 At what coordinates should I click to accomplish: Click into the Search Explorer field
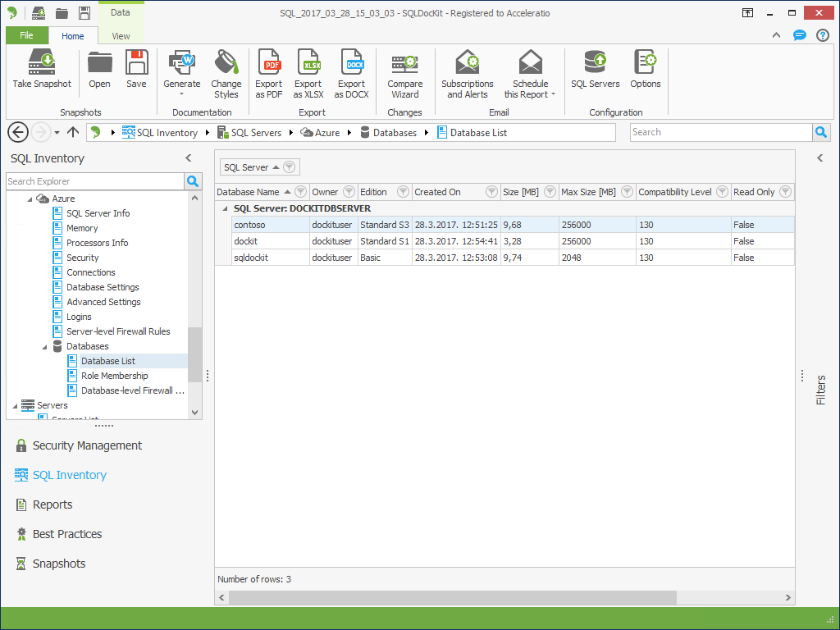click(x=95, y=181)
